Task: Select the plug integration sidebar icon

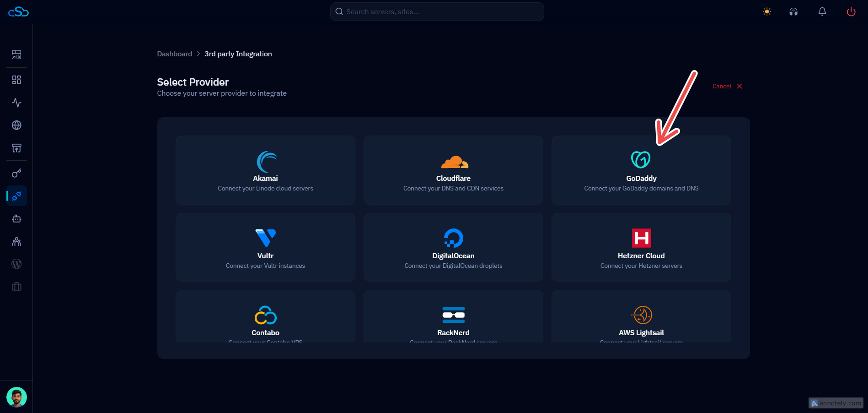Action: (x=16, y=196)
